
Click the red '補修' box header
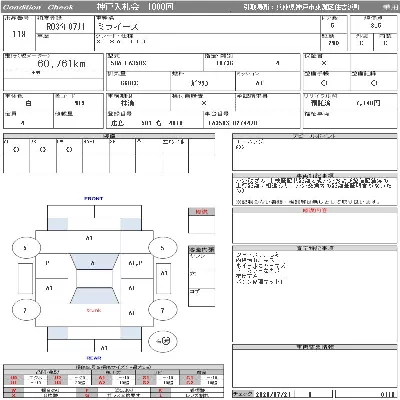[x=201, y=211]
